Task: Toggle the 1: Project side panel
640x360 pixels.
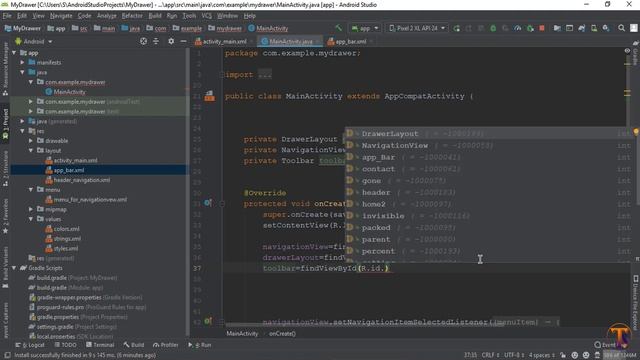Action: 5,124
